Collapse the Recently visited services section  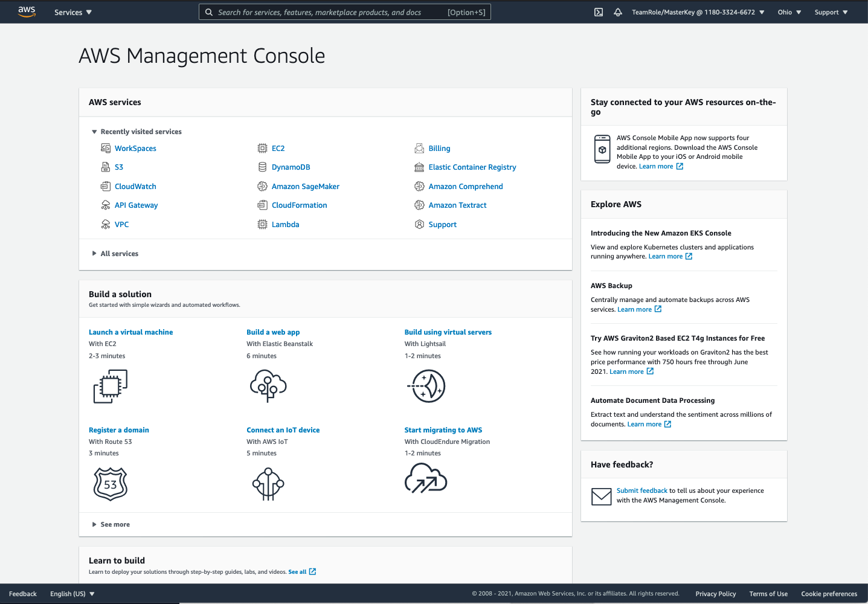pos(94,132)
